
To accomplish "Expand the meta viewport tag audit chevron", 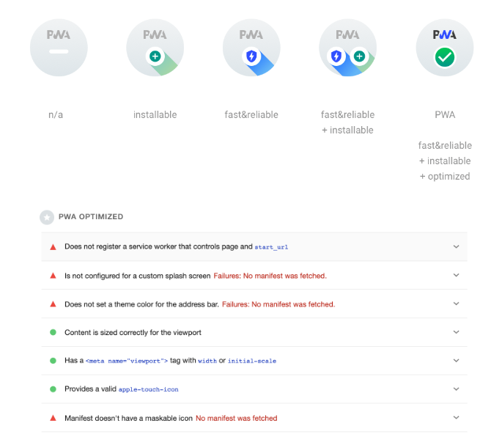I will (457, 361).
